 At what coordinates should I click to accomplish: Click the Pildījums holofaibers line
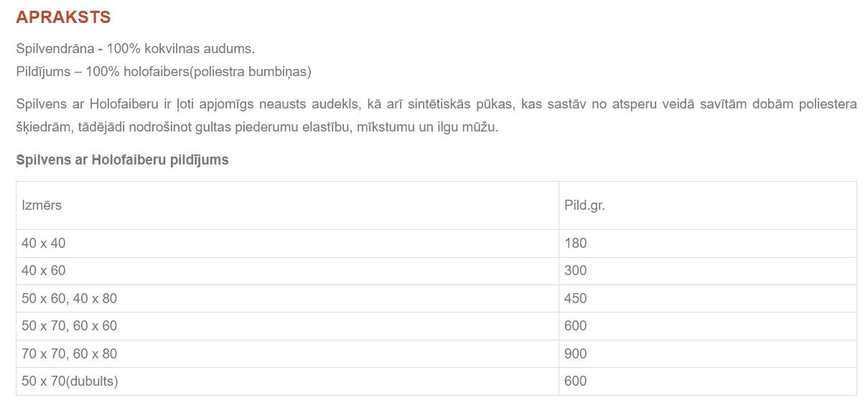pyautogui.click(x=164, y=72)
